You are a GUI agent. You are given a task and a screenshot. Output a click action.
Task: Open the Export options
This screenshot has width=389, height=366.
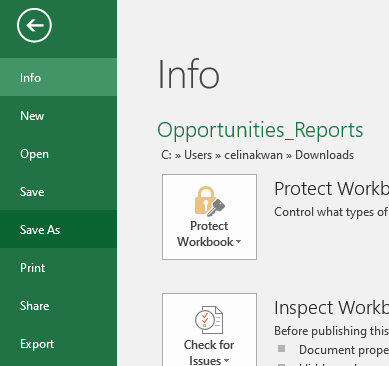pyautogui.click(x=58, y=344)
